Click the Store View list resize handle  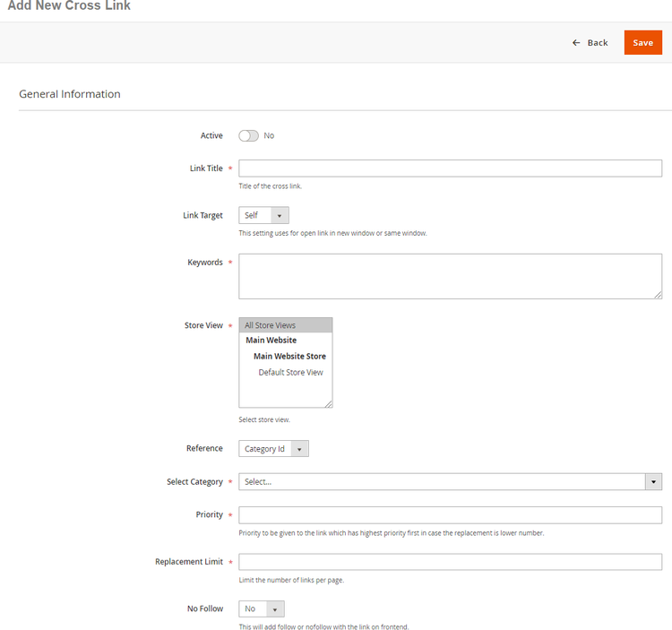[x=328, y=403]
